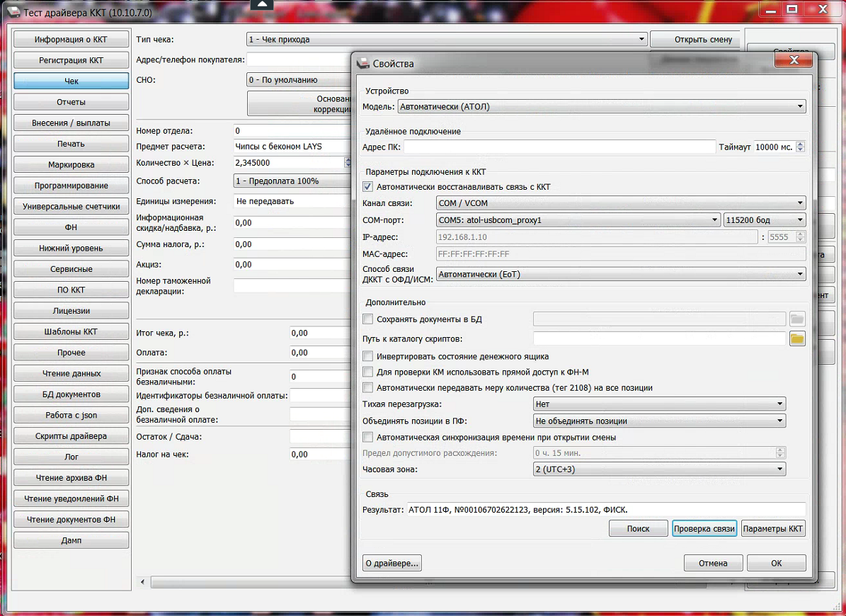Open the Сервисные section
Viewport: 846px width, 616px height.
point(72,269)
